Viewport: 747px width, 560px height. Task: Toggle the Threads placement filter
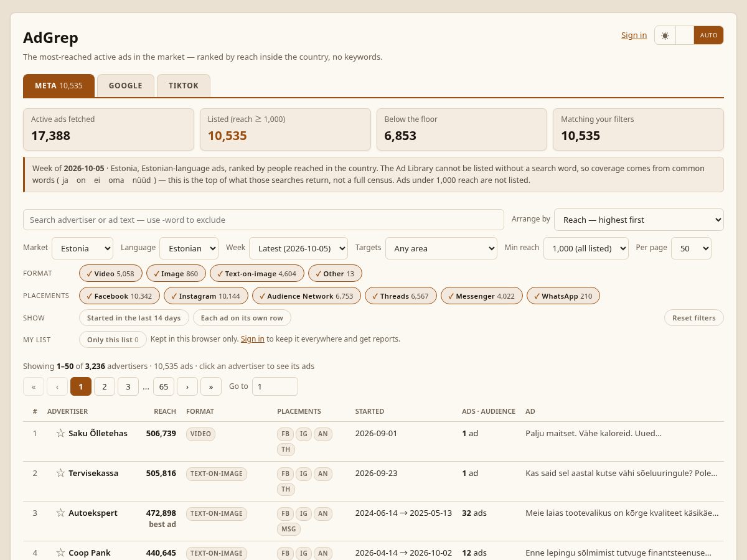401,296
